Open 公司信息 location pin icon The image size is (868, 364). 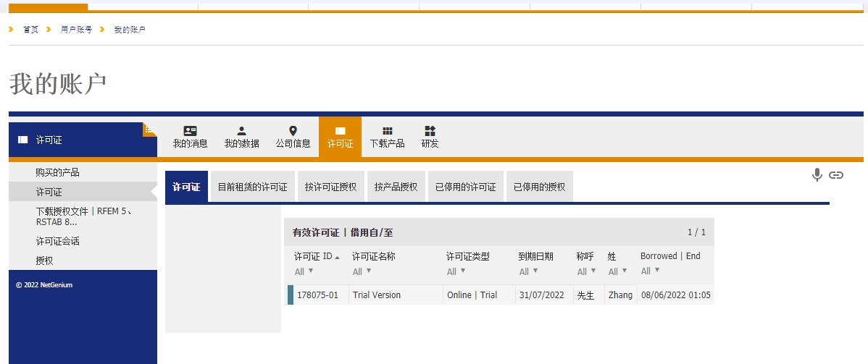click(293, 131)
